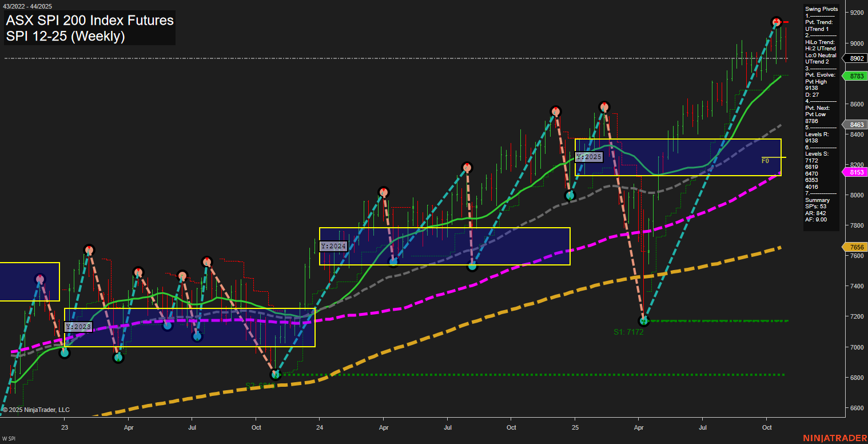
Task: Click the HiLo Trend: line
Action: coord(820,42)
